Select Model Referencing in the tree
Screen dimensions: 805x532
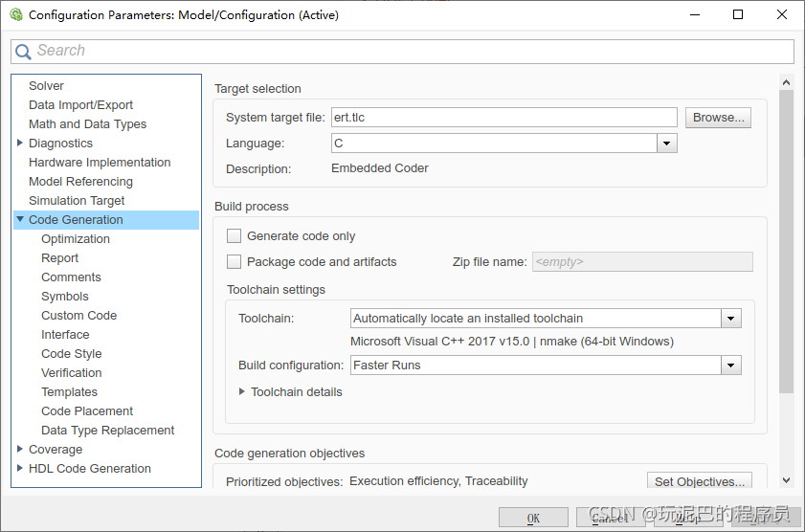point(80,182)
